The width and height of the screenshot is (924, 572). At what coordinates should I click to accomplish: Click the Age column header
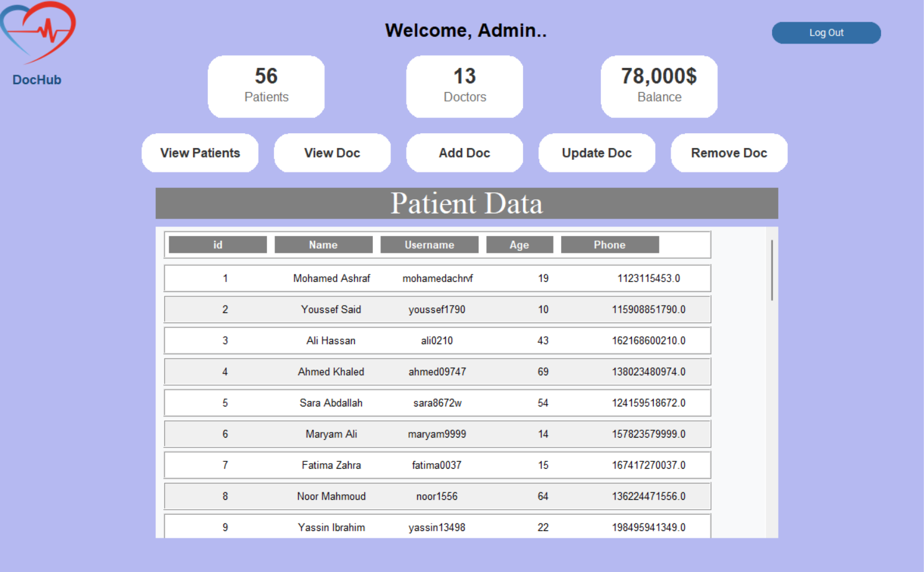coord(519,245)
